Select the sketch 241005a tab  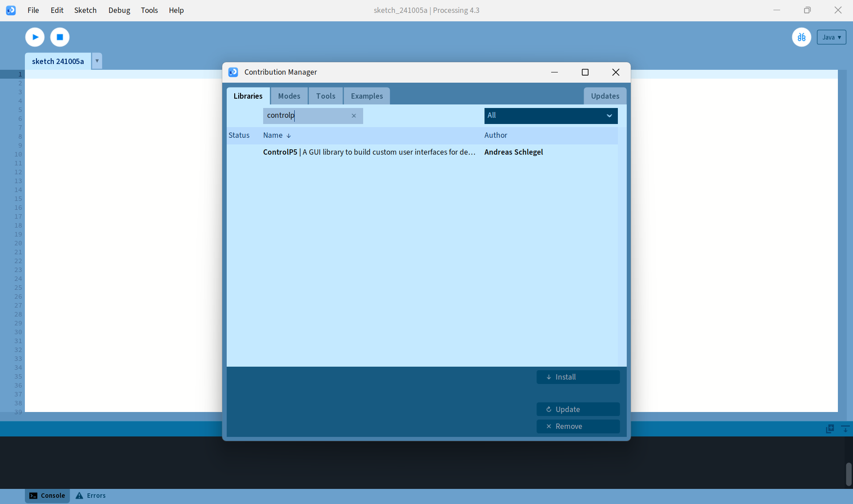point(58,61)
